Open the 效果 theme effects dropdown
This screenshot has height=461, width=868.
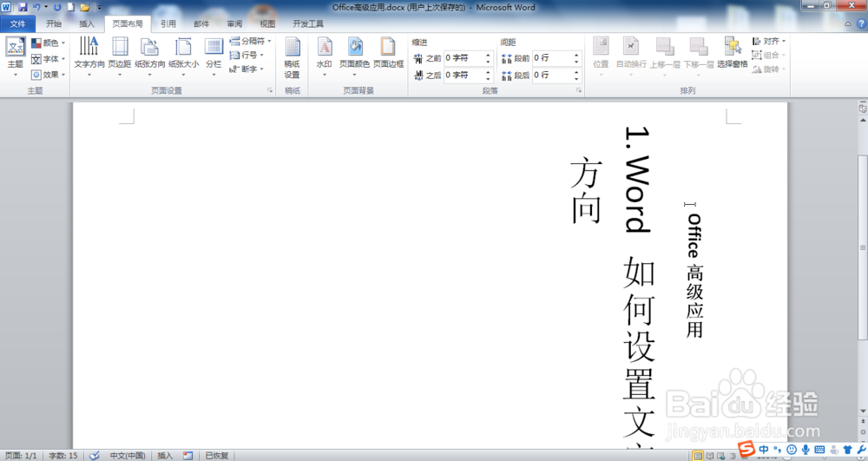48,74
